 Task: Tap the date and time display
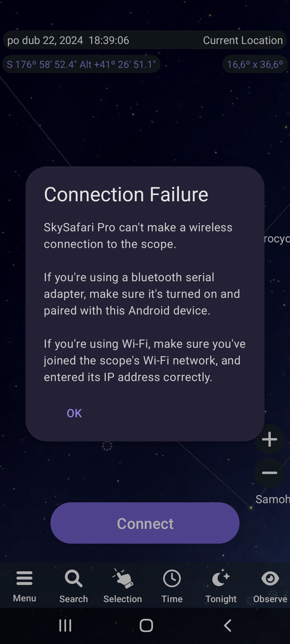[x=68, y=40]
